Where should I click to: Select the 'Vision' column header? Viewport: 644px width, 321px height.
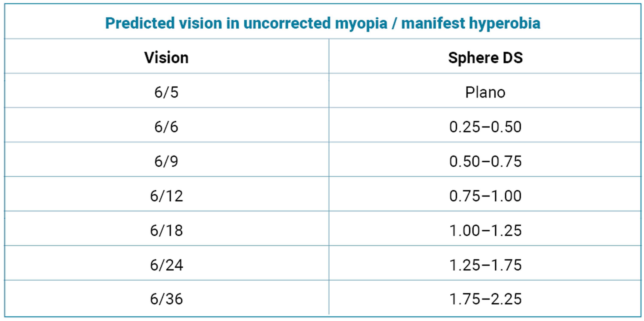point(166,58)
